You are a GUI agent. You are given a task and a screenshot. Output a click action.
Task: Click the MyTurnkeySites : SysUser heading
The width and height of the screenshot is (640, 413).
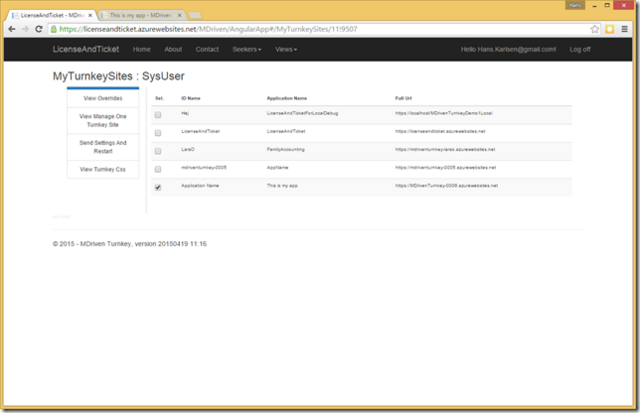tap(118, 76)
